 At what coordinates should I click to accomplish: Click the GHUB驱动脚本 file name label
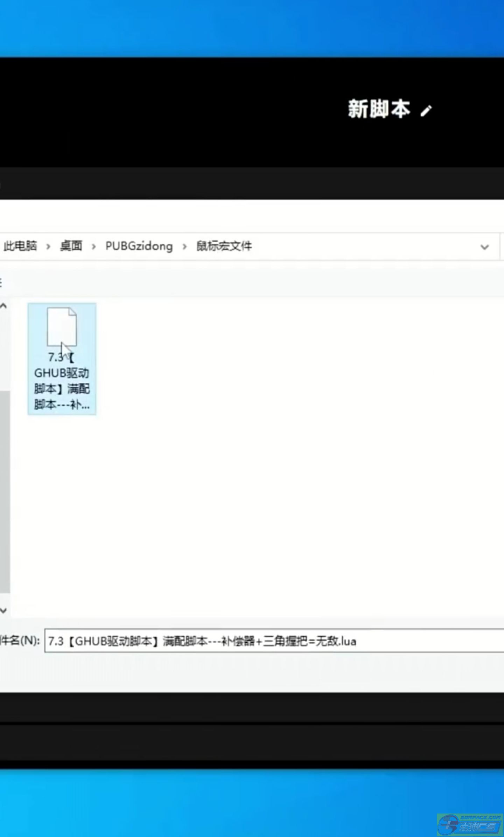62,381
